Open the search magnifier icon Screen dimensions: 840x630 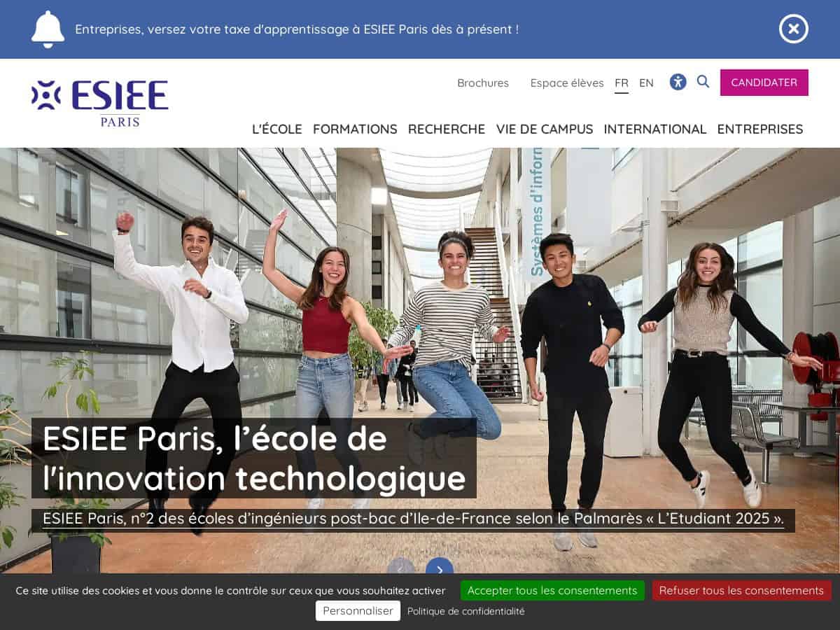click(703, 82)
